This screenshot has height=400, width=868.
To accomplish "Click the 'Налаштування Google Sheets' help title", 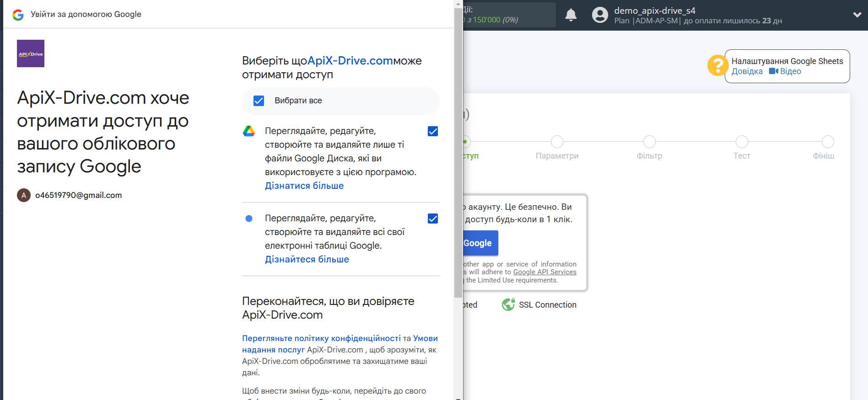I will pos(787,61).
